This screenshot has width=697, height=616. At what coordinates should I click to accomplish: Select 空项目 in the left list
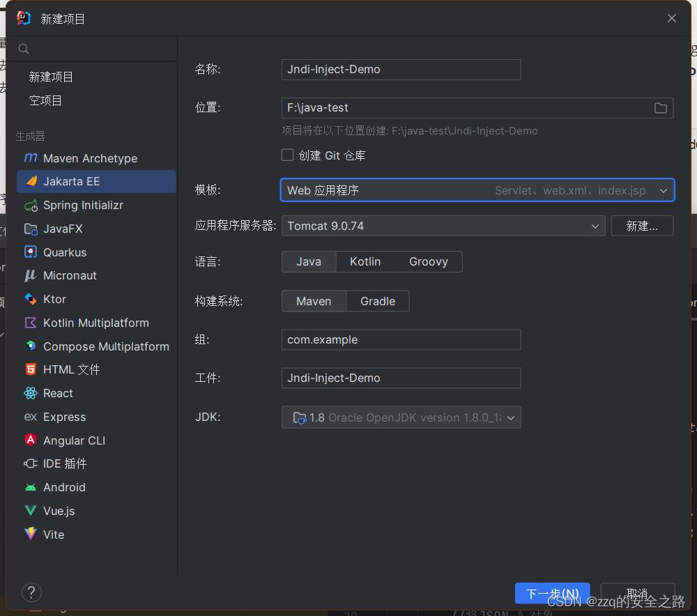[45, 100]
